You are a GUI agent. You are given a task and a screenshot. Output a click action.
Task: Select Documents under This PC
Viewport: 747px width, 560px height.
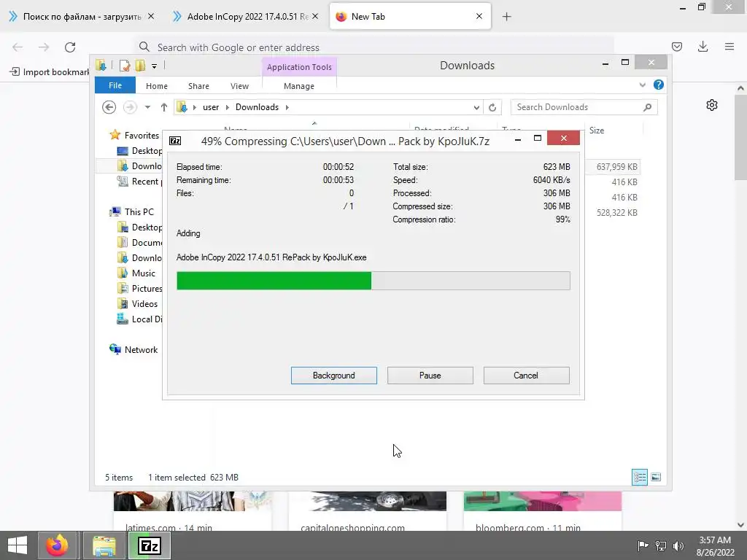pos(139,242)
